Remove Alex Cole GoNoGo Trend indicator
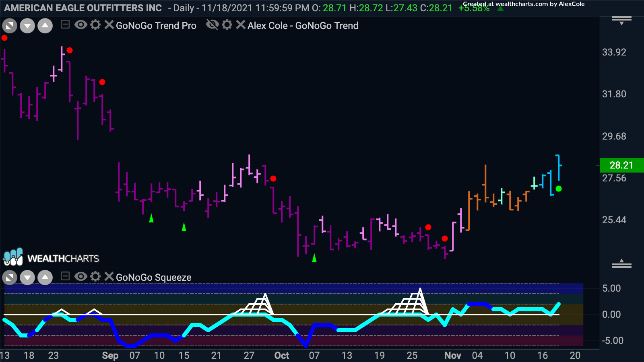 240,25
